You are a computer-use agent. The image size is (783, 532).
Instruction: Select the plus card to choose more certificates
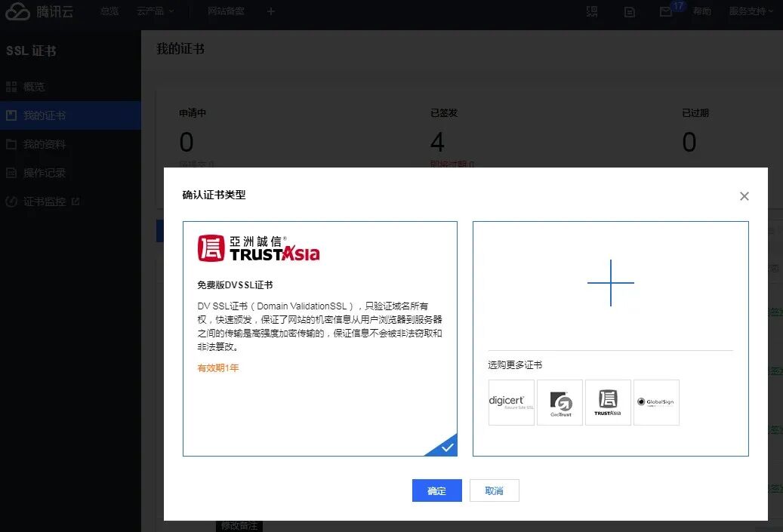(x=610, y=283)
